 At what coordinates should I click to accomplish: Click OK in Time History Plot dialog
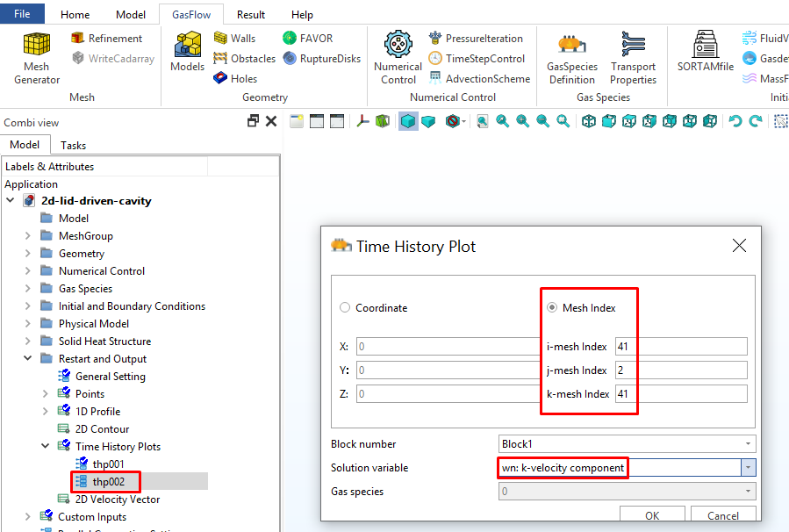point(651,516)
